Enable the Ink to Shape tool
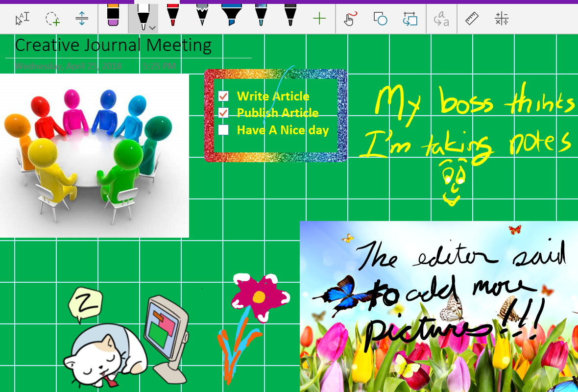 pos(380,19)
